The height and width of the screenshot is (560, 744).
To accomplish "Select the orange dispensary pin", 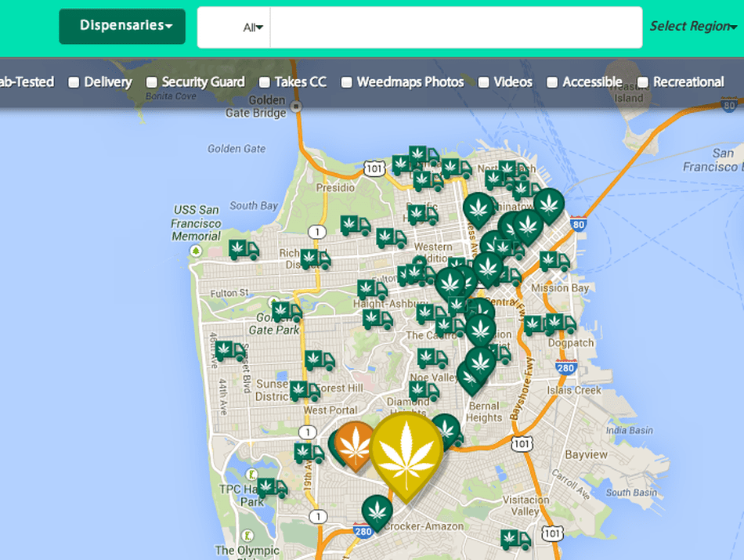I will tap(354, 445).
